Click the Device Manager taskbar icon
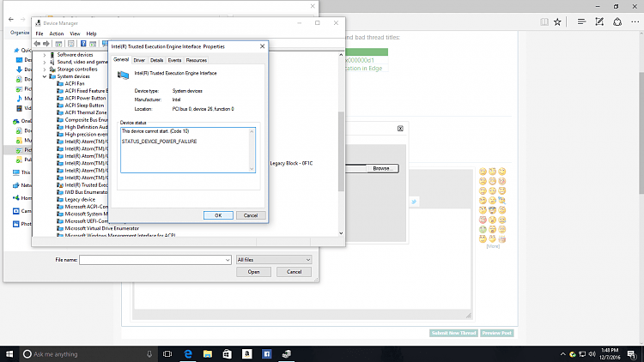 pyautogui.click(x=286, y=353)
